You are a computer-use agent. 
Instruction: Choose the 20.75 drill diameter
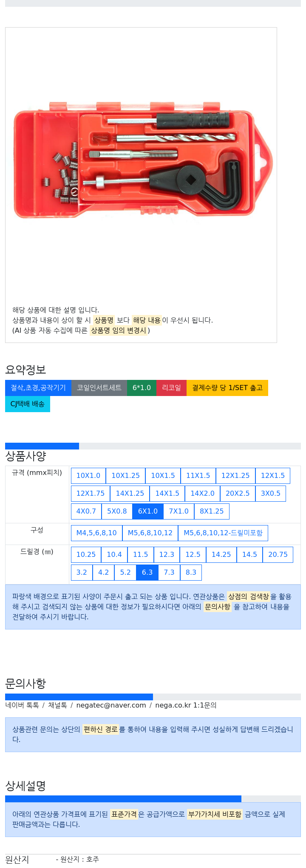(x=278, y=555)
